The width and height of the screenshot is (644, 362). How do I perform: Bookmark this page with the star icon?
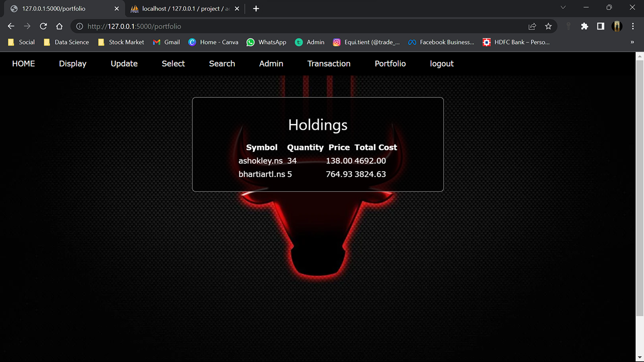click(548, 25)
